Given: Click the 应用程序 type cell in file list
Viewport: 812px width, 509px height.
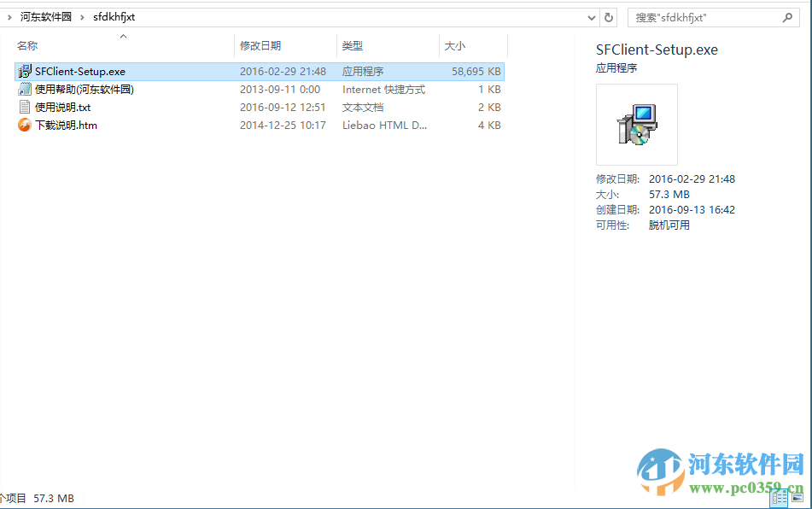Looking at the screenshot, I should (x=363, y=72).
